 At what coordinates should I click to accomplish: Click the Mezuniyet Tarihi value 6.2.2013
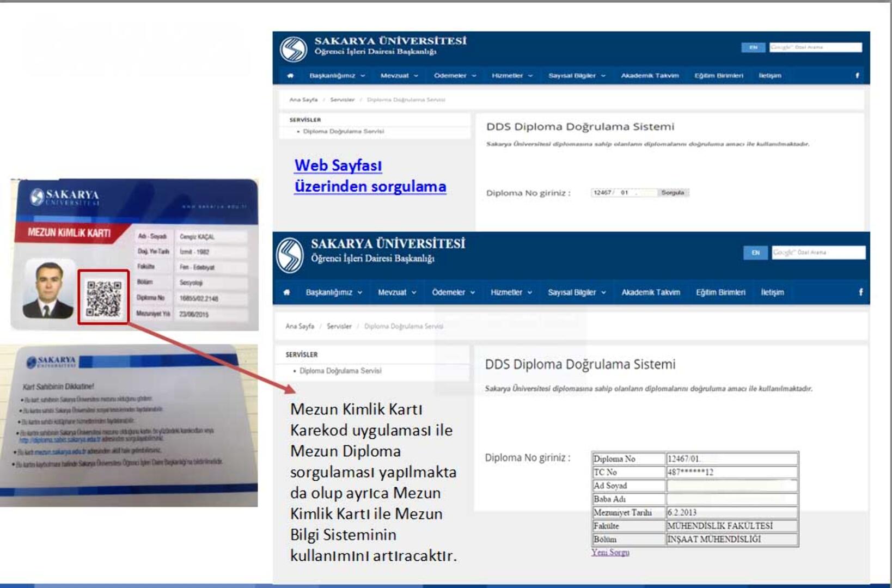[732, 512]
